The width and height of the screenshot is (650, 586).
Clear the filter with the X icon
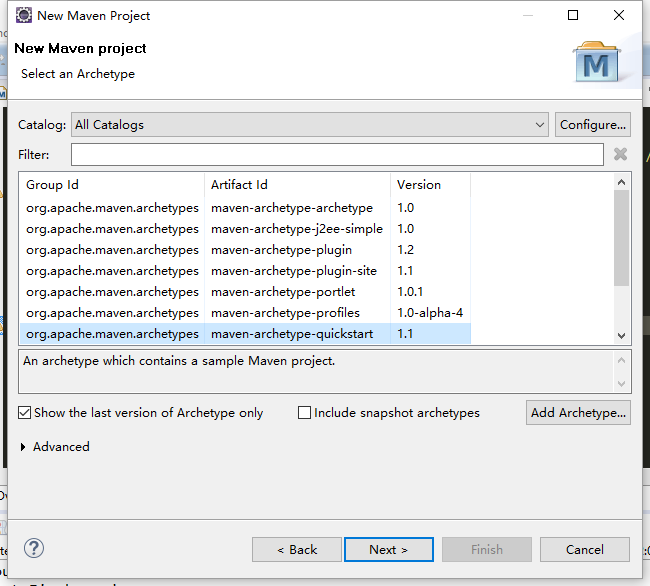click(x=620, y=154)
